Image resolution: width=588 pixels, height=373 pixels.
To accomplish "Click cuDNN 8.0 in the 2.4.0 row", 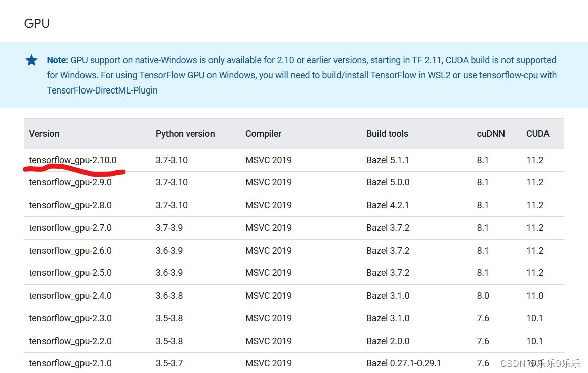I will [x=483, y=296].
